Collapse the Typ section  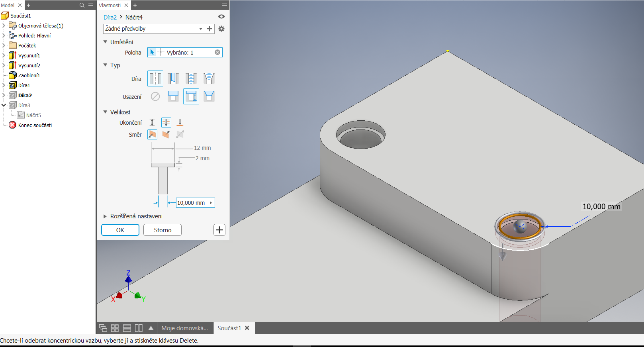click(105, 65)
